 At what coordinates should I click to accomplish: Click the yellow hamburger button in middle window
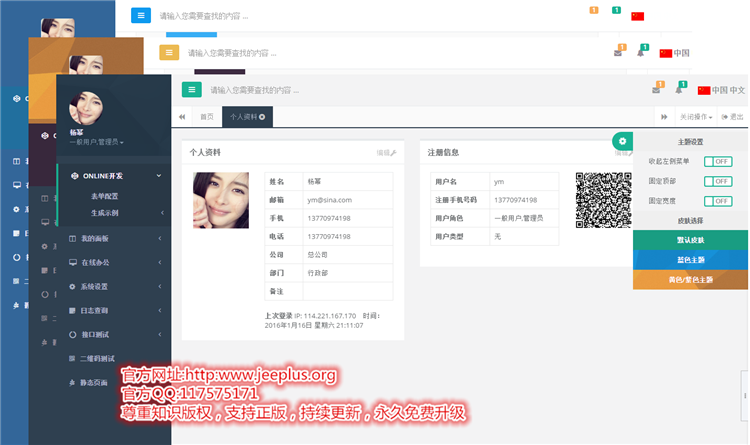[169, 53]
